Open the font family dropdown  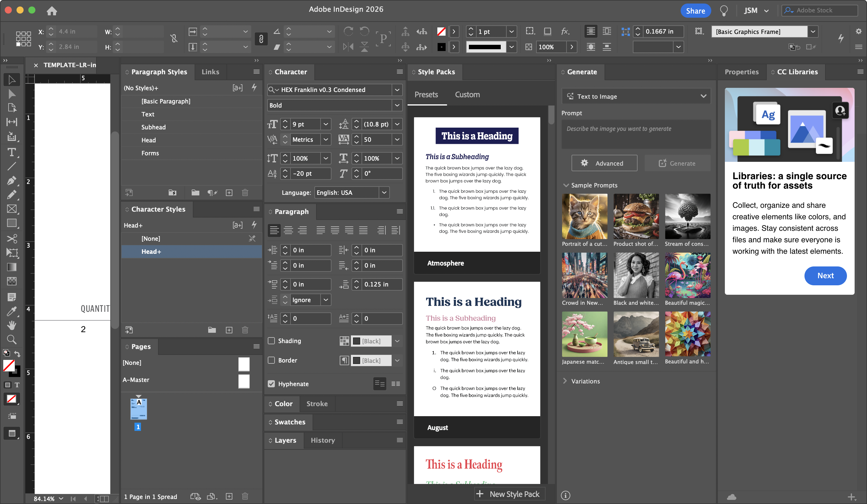(397, 90)
